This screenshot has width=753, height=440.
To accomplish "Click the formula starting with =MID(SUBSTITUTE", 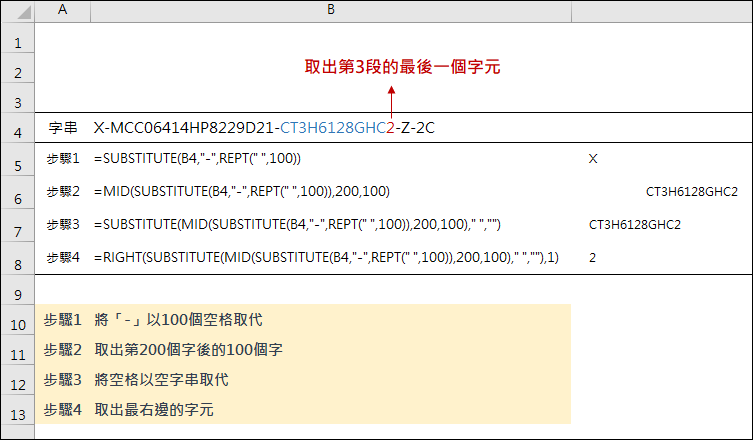I will click(242, 192).
